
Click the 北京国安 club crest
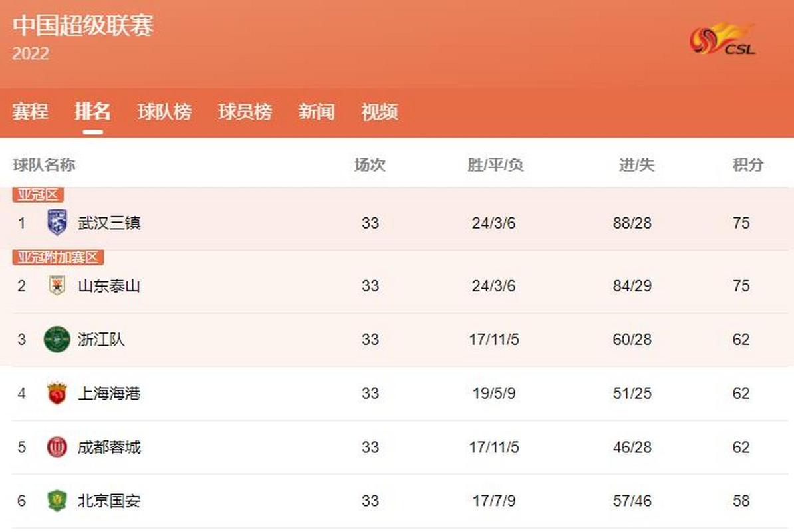57,501
